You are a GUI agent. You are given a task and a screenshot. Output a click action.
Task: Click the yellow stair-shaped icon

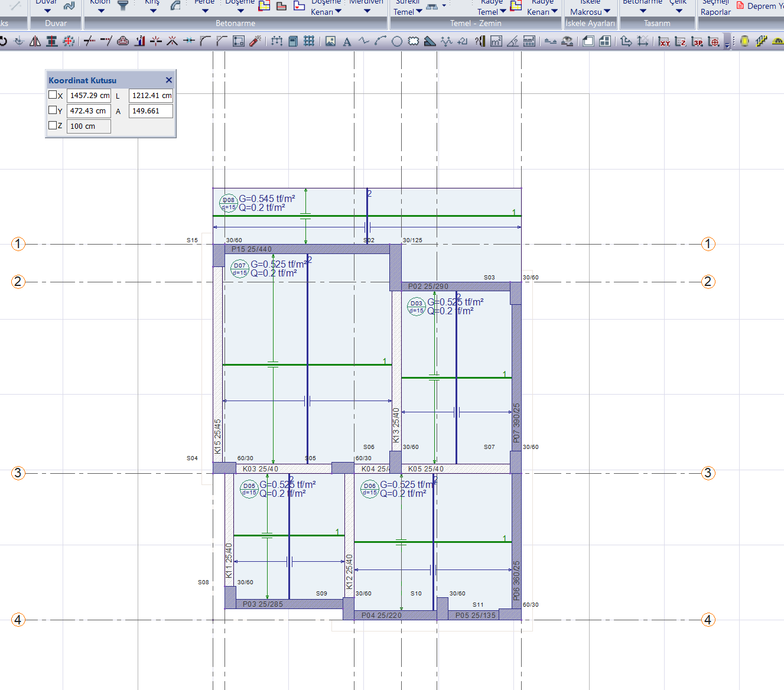tap(761, 41)
